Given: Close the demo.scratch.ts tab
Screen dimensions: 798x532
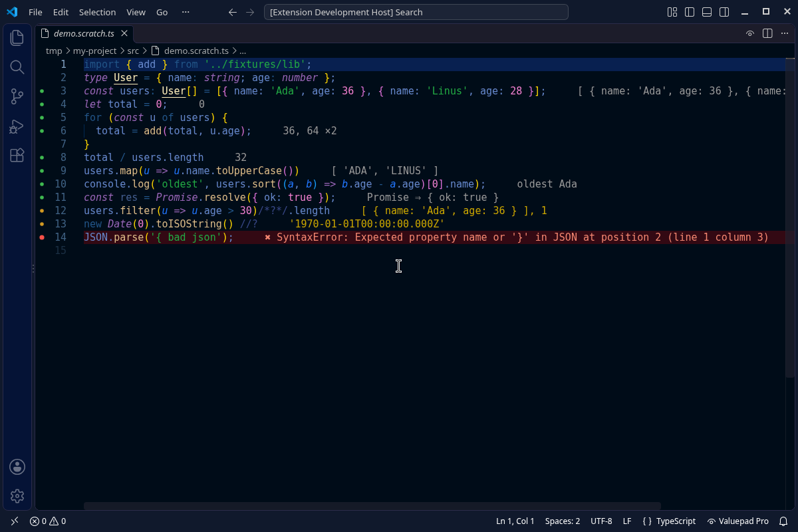Looking at the screenshot, I should click(124, 33).
